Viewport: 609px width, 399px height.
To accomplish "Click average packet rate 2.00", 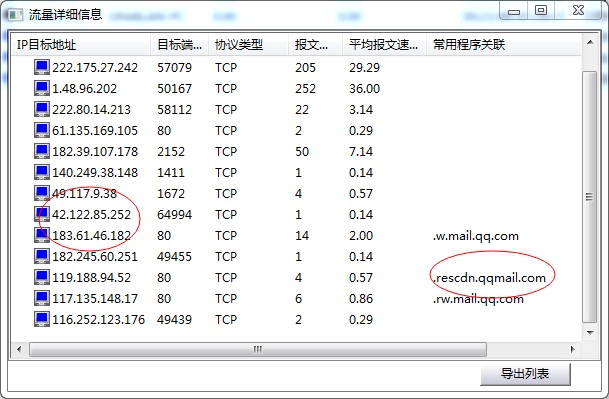I will [x=361, y=235].
